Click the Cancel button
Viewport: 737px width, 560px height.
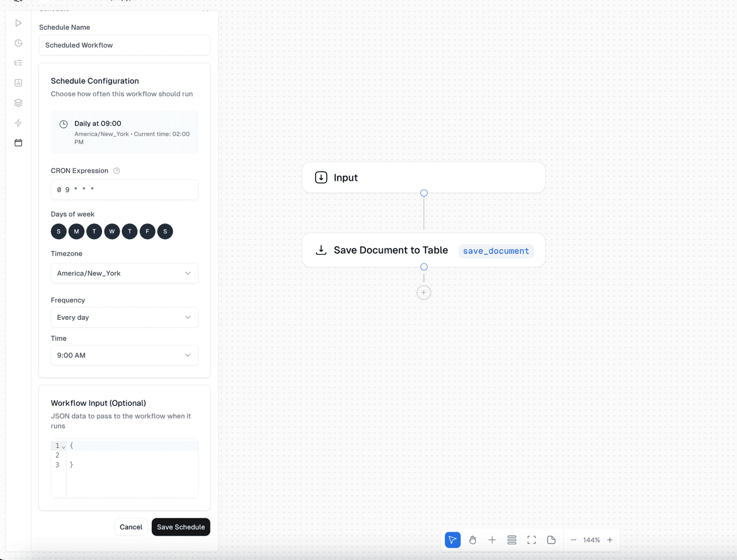click(x=131, y=527)
